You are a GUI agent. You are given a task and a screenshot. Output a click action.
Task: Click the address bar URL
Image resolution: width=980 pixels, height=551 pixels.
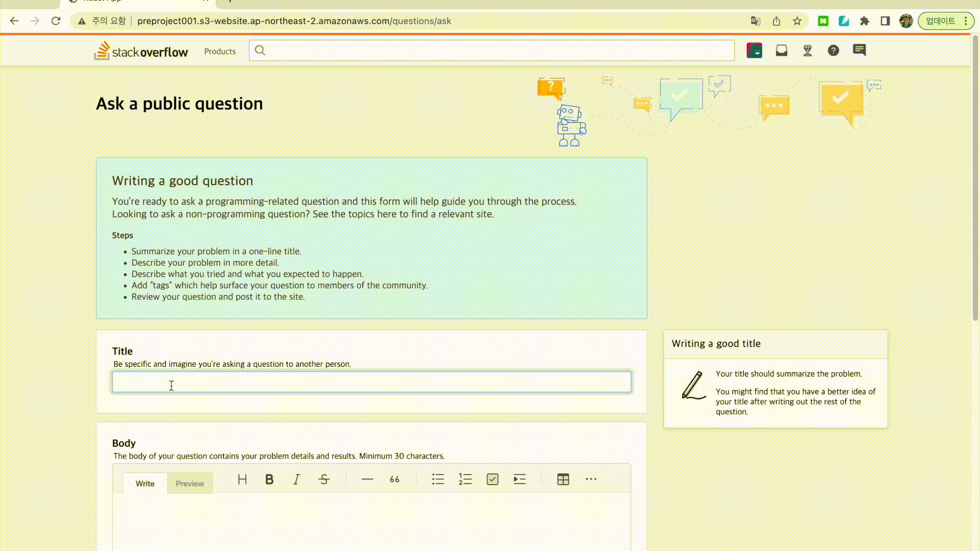[x=295, y=21]
